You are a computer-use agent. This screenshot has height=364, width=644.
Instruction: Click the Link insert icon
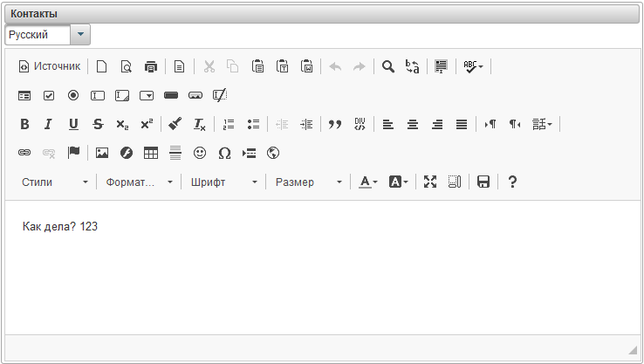24,153
